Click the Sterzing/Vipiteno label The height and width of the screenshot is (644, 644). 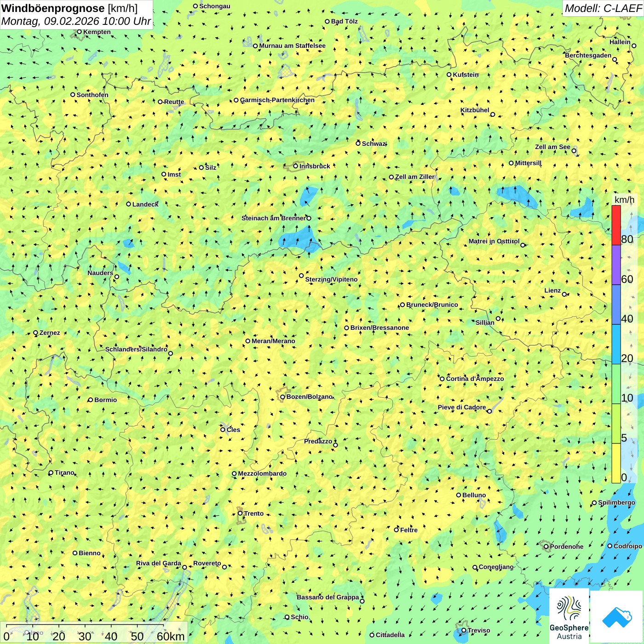click(331, 279)
